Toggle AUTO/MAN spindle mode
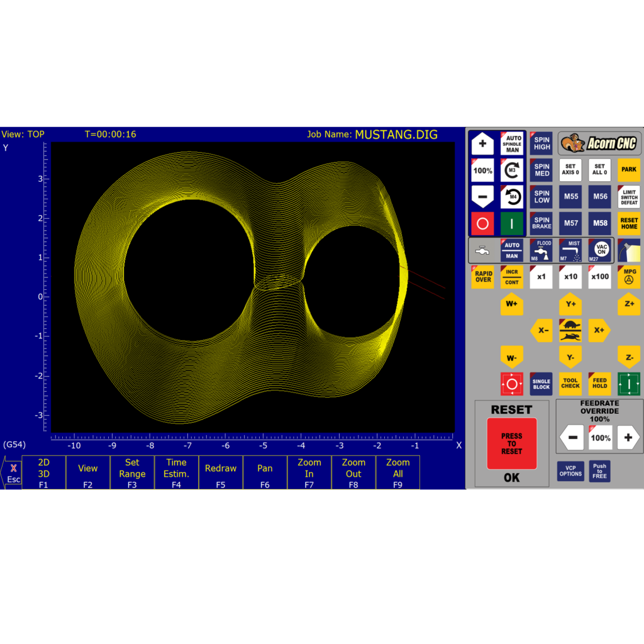This screenshot has height=644, width=644. [x=512, y=144]
